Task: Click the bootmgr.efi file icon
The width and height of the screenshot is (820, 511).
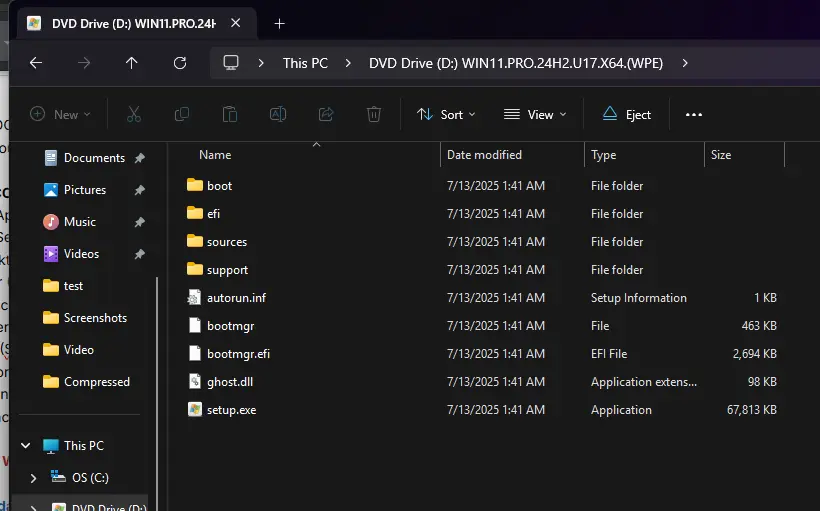Action: coord(195,354)
